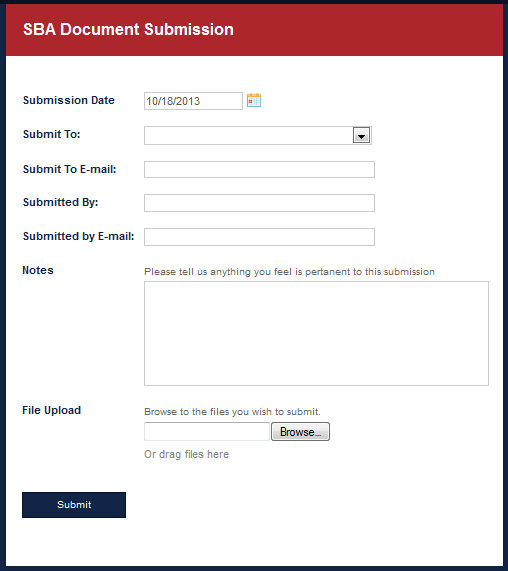Click the "Or drag files here" text
Viewport: 508px width, 571px height.
186,454
